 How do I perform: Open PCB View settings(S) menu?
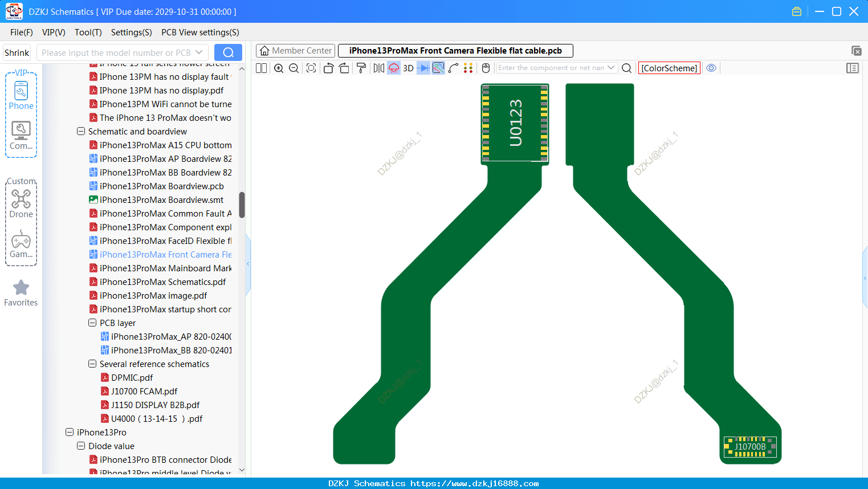tap(200, 32)
